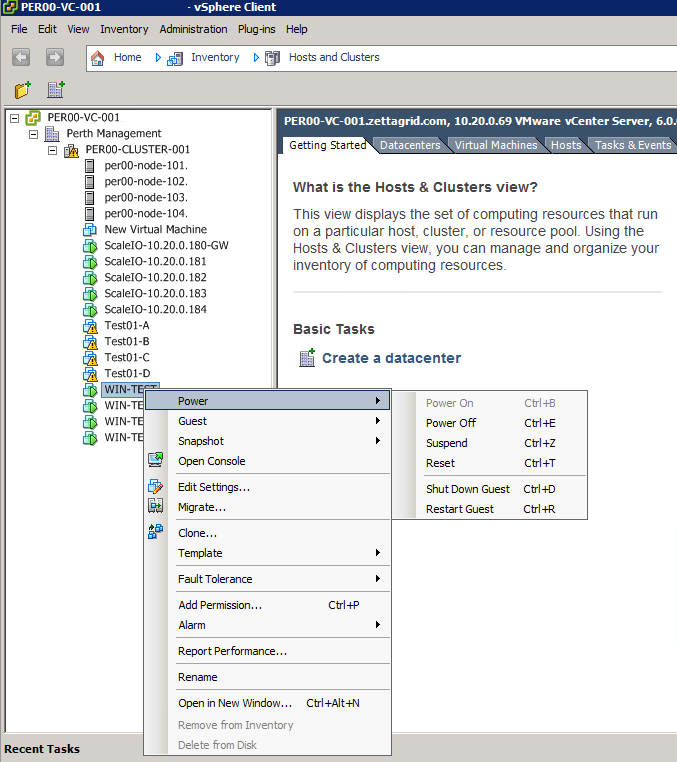This screenshot has width=677, height=762.
Task: Click the Migrate icon in context menu
Action: (156, 506)
